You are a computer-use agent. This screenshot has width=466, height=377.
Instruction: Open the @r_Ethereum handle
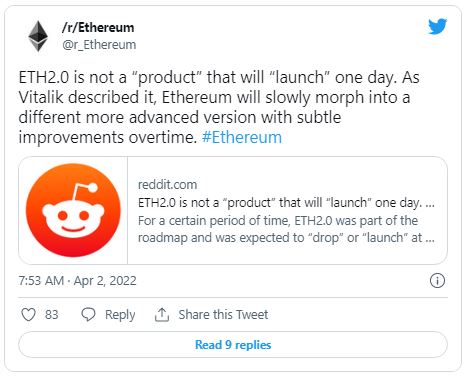[99, 45]
